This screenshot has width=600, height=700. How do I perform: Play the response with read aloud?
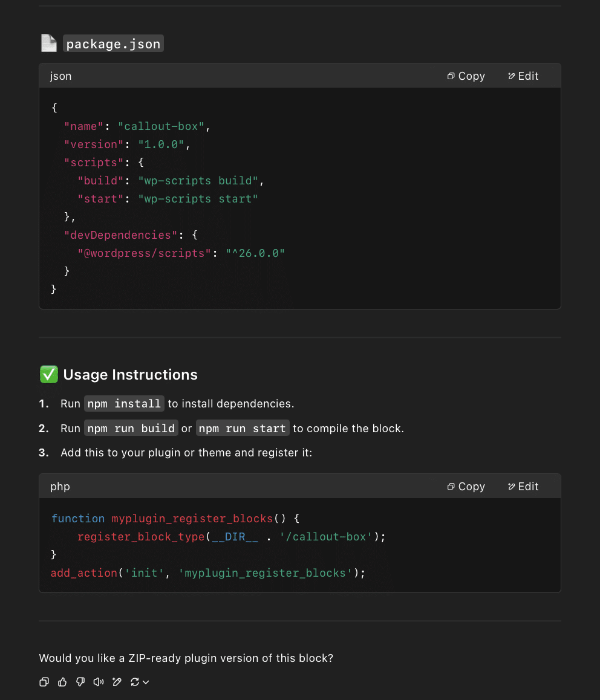99,682
